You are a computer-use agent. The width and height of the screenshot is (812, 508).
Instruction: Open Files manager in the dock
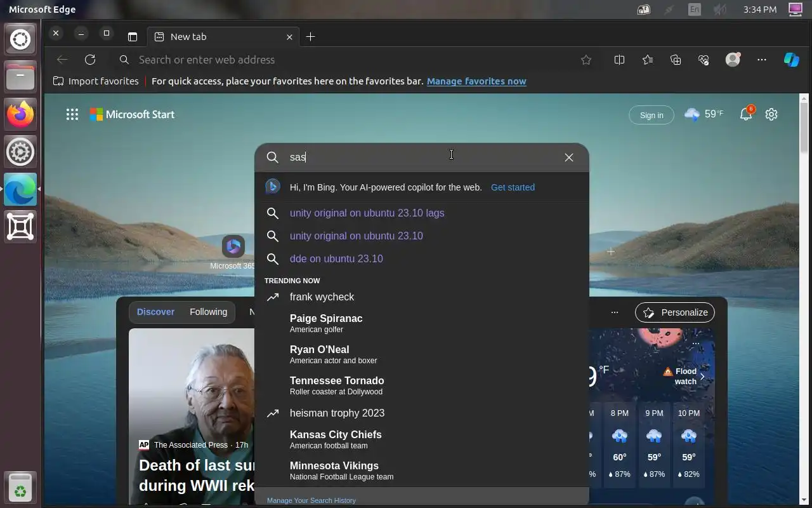click(20, 77)
